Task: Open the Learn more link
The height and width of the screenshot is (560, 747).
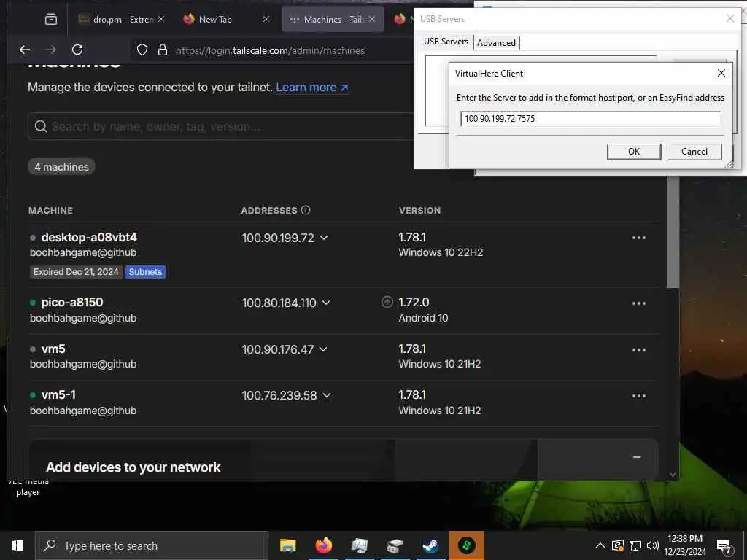Action: (x=312, y=87)
